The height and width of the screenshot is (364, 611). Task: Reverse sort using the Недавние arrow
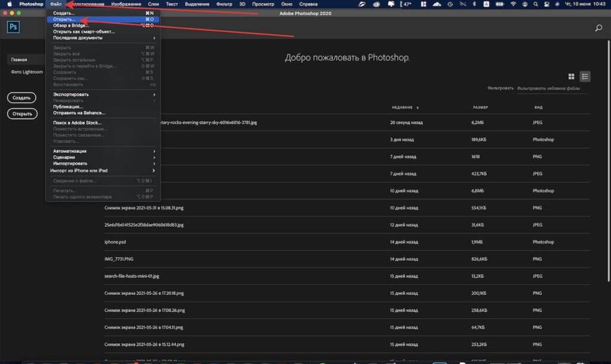417,107
